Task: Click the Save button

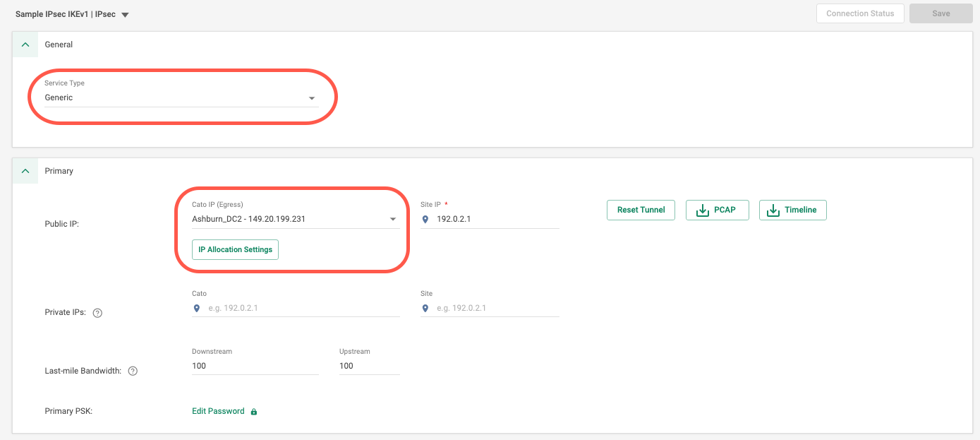Action: tap(941, 13)
